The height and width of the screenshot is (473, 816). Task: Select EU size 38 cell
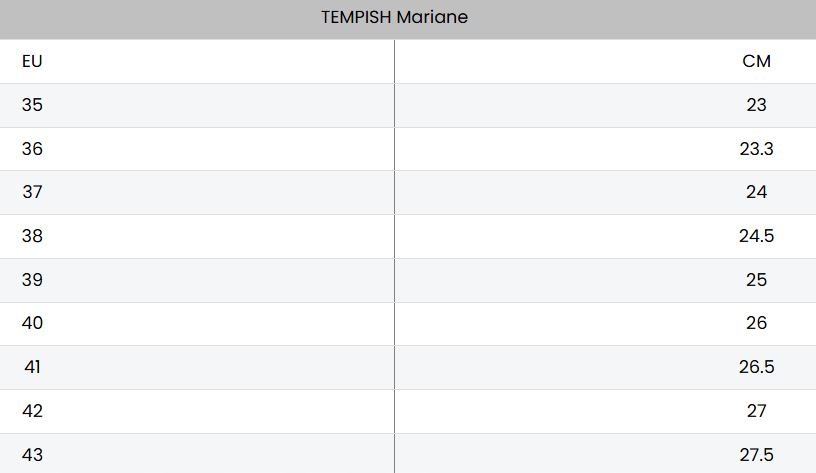click(32, 236)
